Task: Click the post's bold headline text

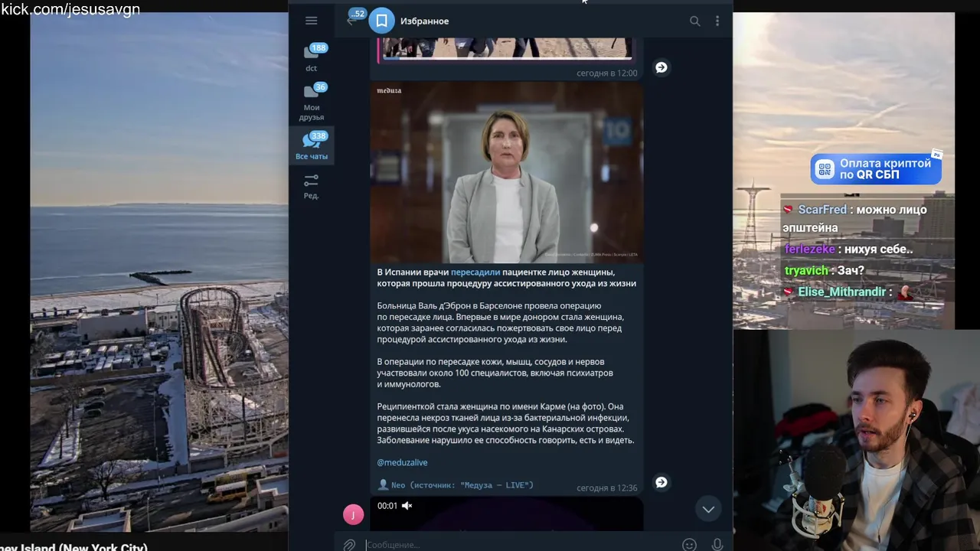Action: [x=506, y=278]
